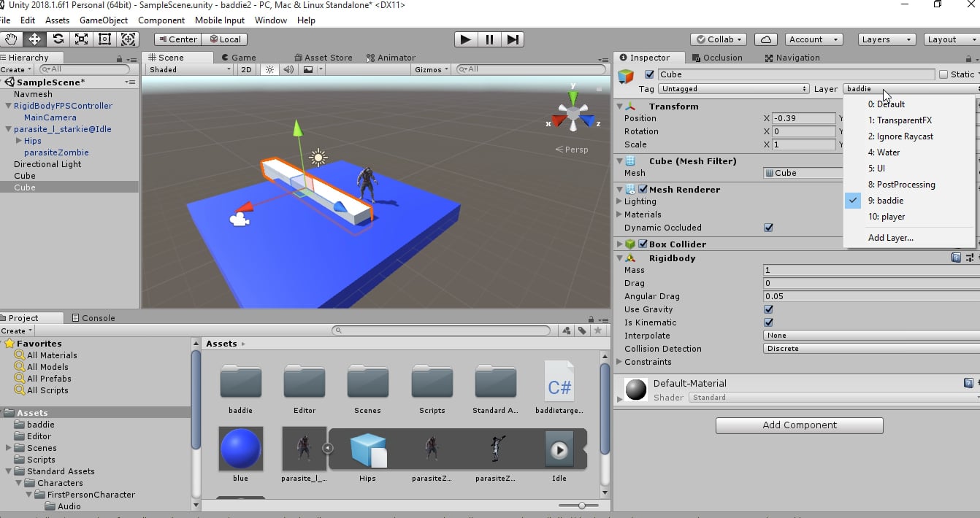Disable the Mesh Renderer component checkbox
The image size is (980, 518).
click(643, 189)
